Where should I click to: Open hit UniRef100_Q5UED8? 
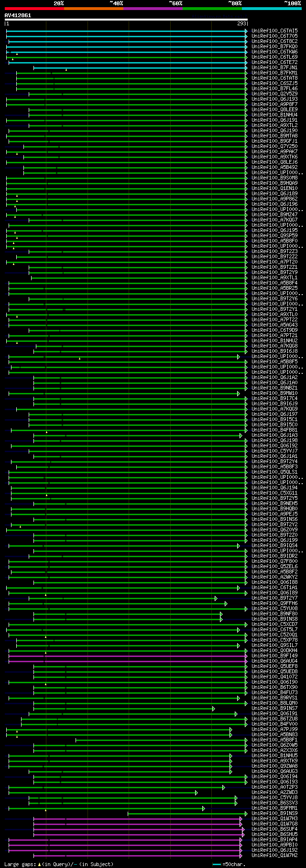pyautogui.click(x=274, y=671)
